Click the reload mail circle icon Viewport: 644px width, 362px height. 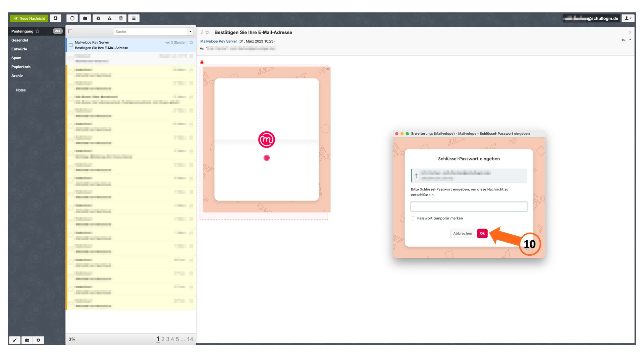tap(72, 18)
